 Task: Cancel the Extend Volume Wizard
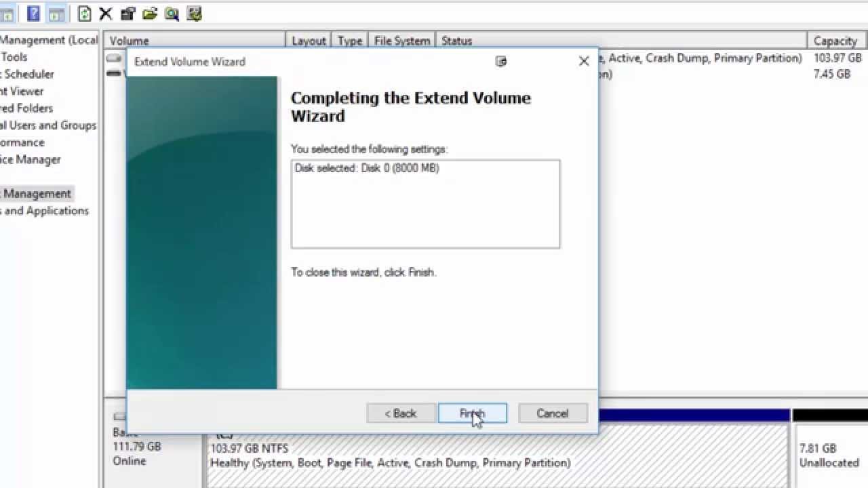coord(553,413)
